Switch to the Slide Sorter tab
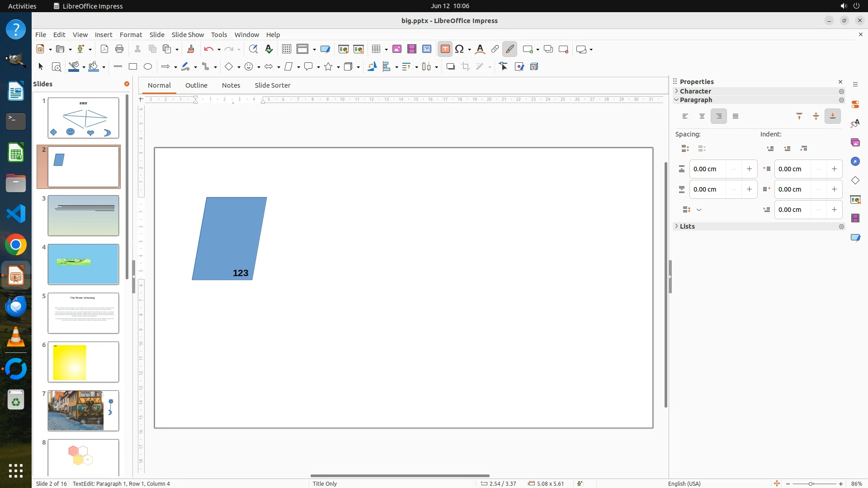The width and height of the screenshot is (868, 488). tap(272, 85)
